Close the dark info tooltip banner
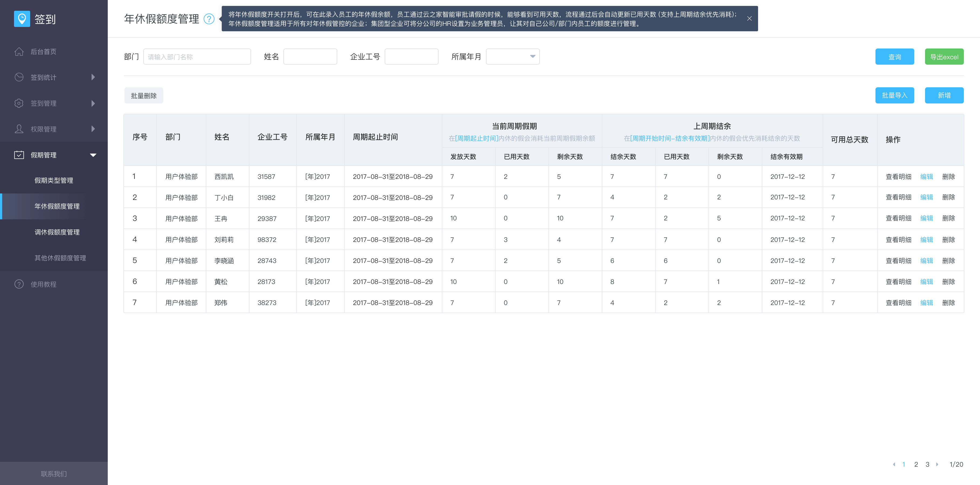980x485 pixels. (749, 18)
